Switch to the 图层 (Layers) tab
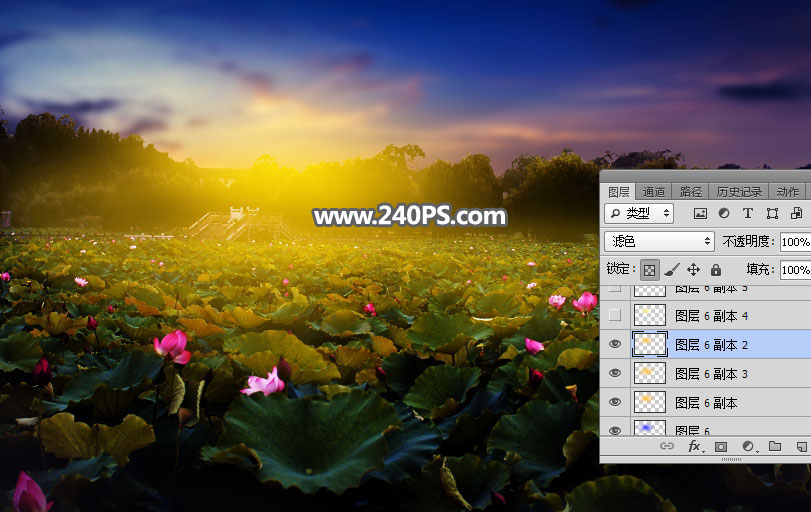Screen dimensions: 811x512 (x=619, y=192)
